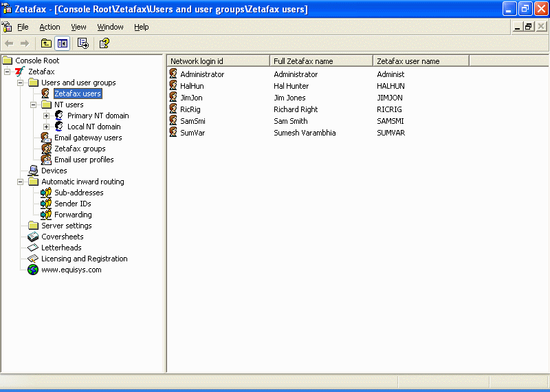Click the Local NT domain icon
Image resolution: width=550 pixels, height=392 pixels.
[59, 127]
